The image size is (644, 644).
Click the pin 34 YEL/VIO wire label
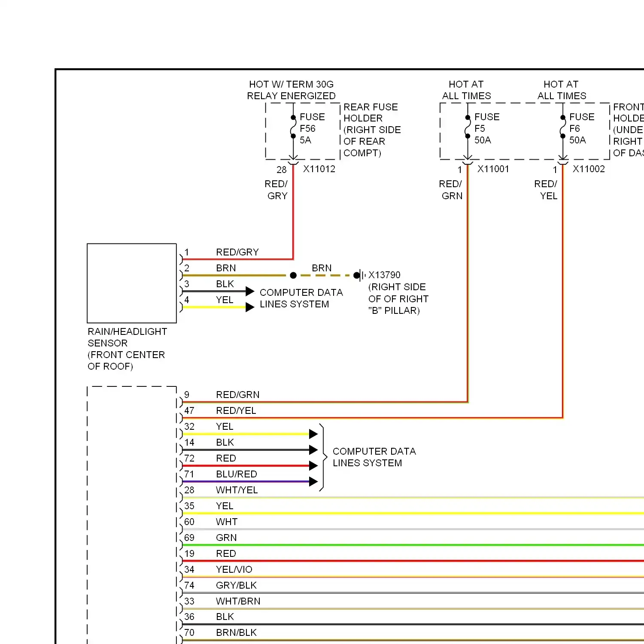(x=234, y=569)
